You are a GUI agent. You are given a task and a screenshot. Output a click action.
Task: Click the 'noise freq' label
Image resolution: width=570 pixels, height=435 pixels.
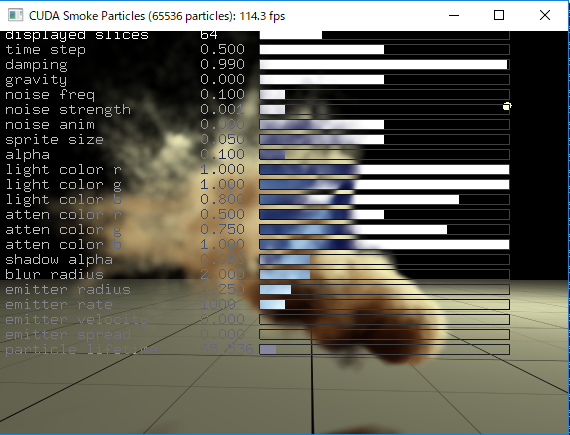(50, 95)
